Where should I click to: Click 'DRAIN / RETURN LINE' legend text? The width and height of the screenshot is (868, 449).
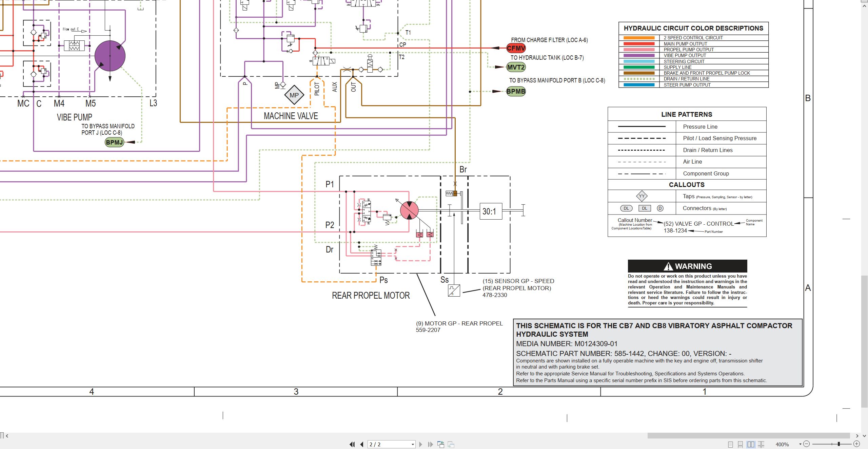[686, 79]
